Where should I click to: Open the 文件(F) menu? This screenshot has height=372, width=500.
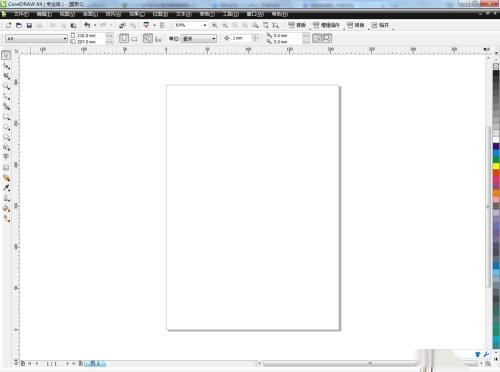point(21,14)
